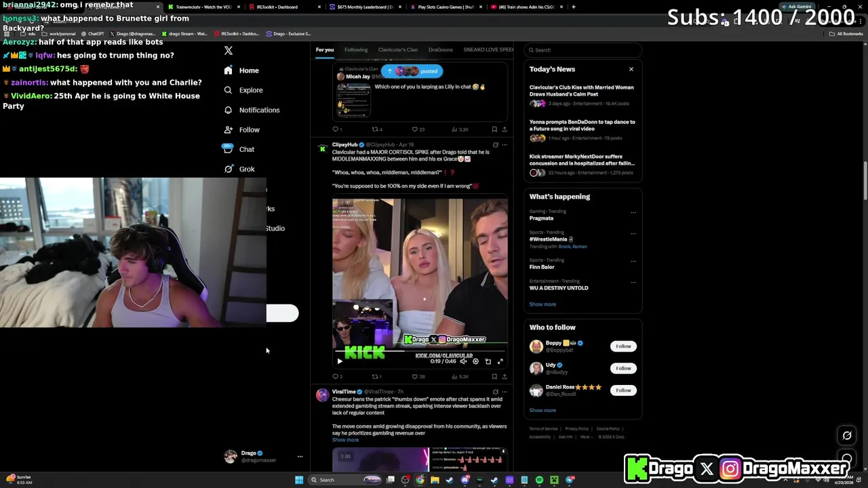Open the ViralTime post video thumbnail

tap(420, 459)
